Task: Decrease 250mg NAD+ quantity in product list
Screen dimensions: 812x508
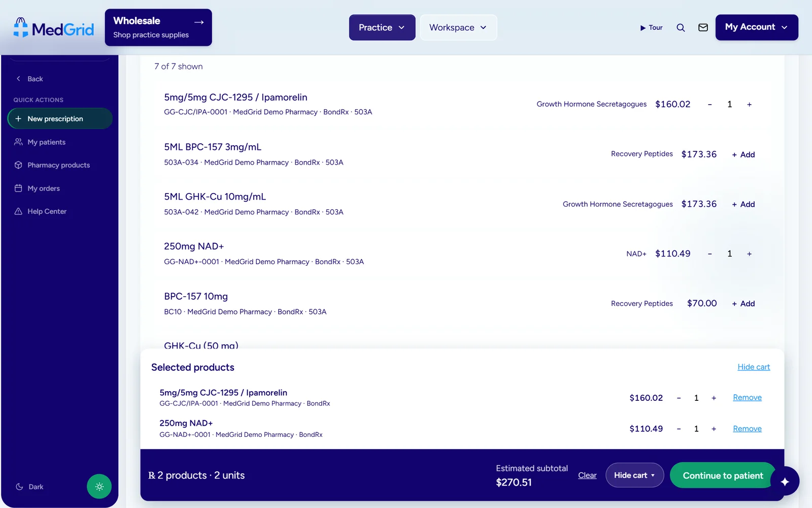Action: [709, 253]
